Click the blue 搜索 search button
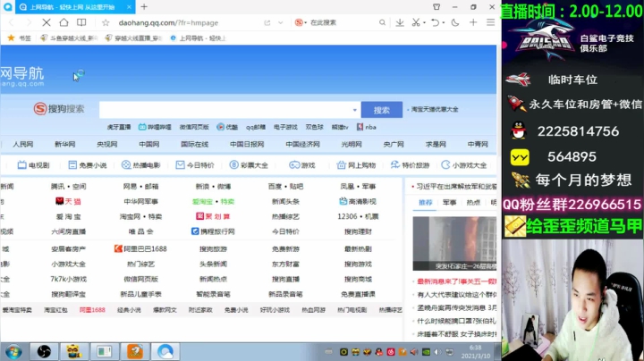This screenshot has height=361, width=644. [382, 110]
